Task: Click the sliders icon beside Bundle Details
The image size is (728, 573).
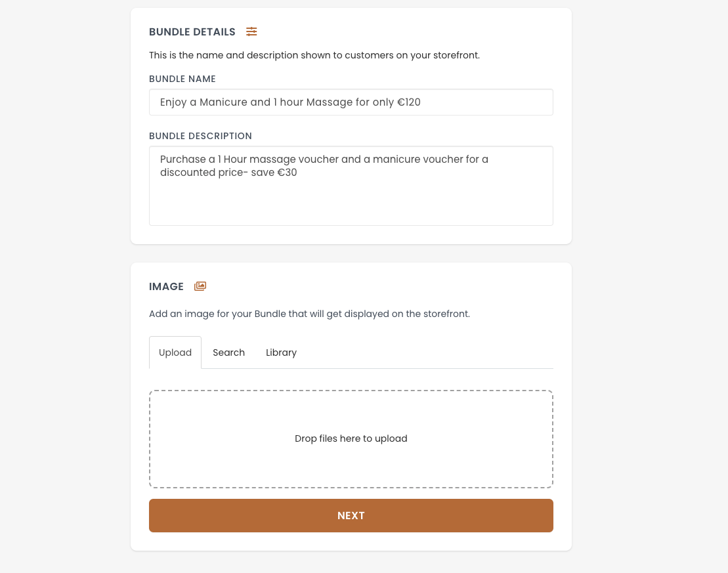Action: [251, 32]
